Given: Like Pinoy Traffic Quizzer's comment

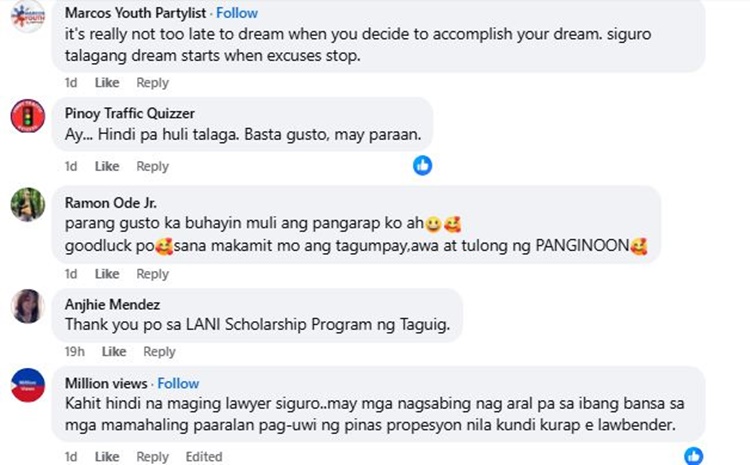Looking at the screenshot, I should point(107,166).
